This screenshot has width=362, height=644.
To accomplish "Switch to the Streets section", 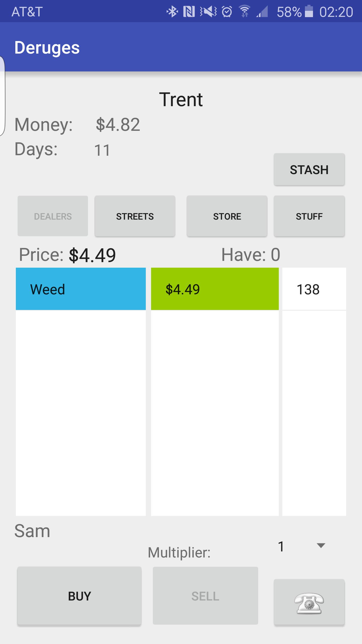I will 135,216.
